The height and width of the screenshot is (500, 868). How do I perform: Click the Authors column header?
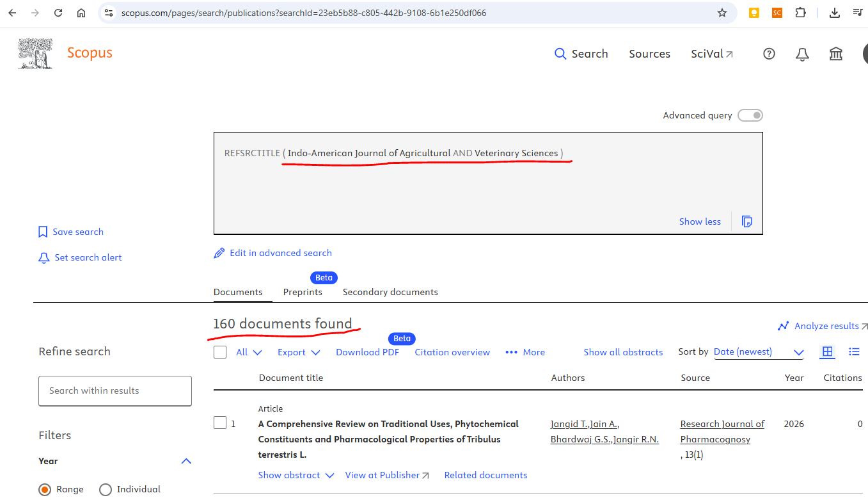568,378
